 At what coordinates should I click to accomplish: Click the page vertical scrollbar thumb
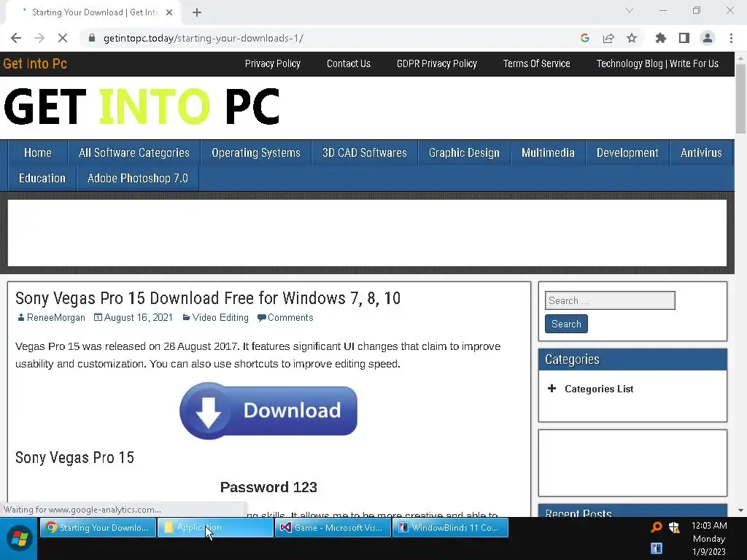740,98
